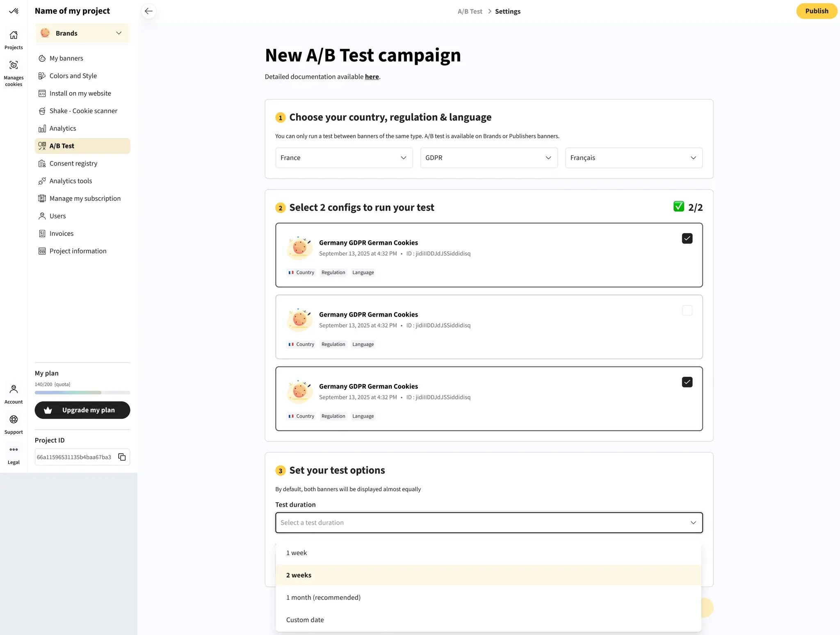The image size is (840, 635).
Task: Copy the Project ID with copy icon
Action: [122, 457]
